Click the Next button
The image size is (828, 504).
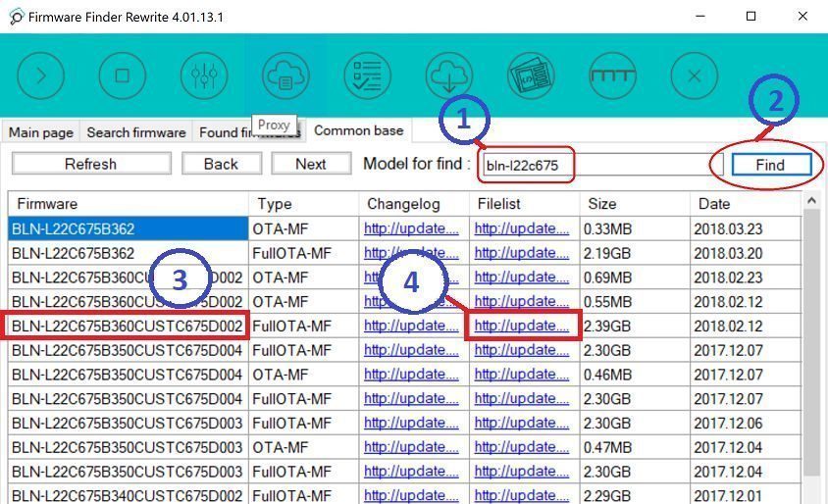click(310, 164)
